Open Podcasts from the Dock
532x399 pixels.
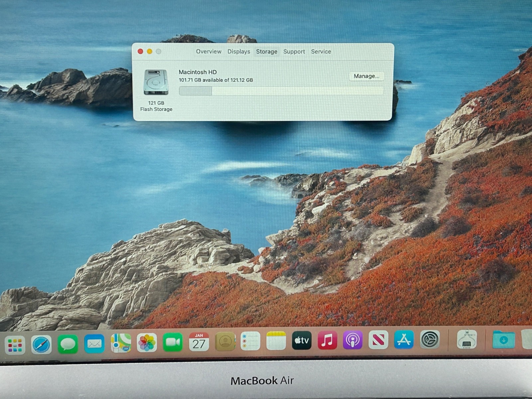click(x=352, y=340)
